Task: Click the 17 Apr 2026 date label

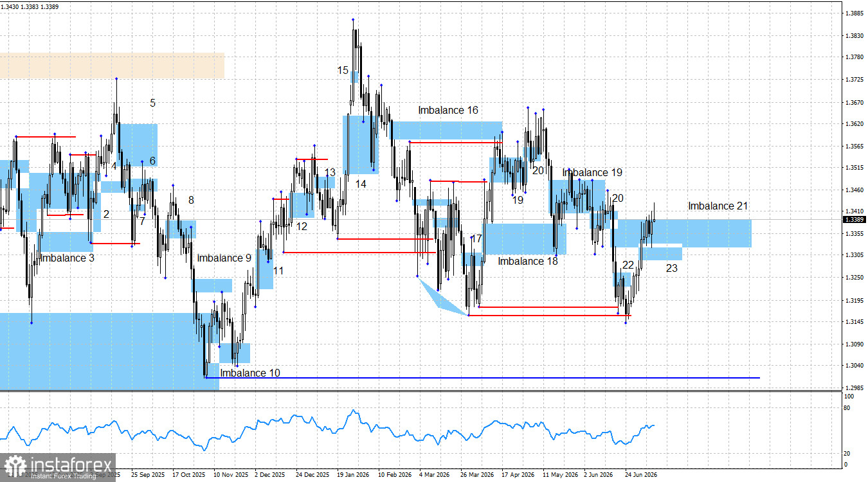Action: pyautogui.click(x=518, y=475)
